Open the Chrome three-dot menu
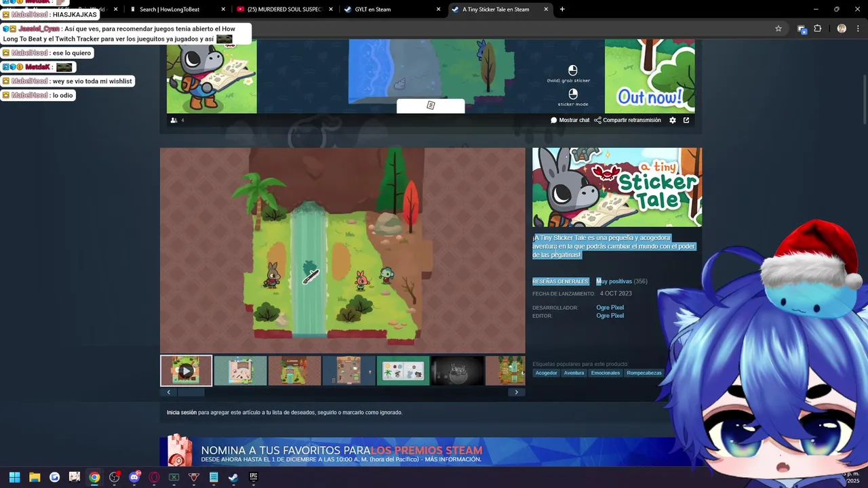Viewport: 868px width, 488px height. 858,28
